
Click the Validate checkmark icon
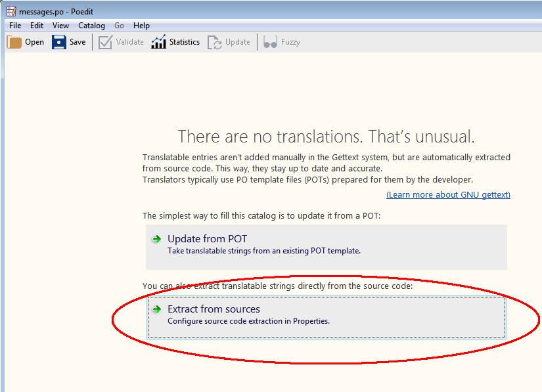click(x=105, y=42)
